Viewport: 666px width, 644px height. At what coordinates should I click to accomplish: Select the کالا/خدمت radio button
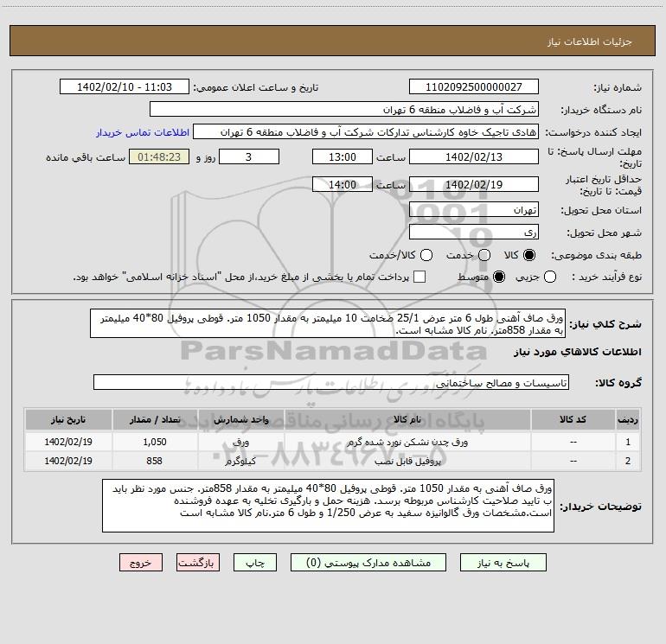pos(426,255)
